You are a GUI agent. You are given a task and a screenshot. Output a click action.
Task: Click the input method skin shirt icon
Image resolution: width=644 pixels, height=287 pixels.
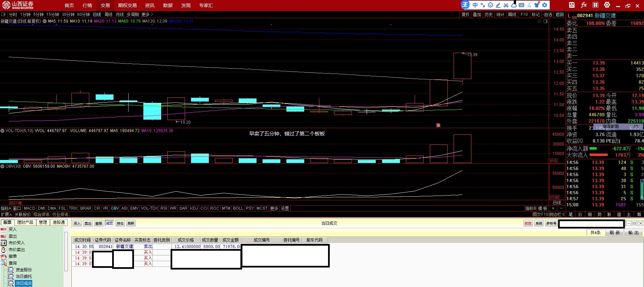pos(537,5)
